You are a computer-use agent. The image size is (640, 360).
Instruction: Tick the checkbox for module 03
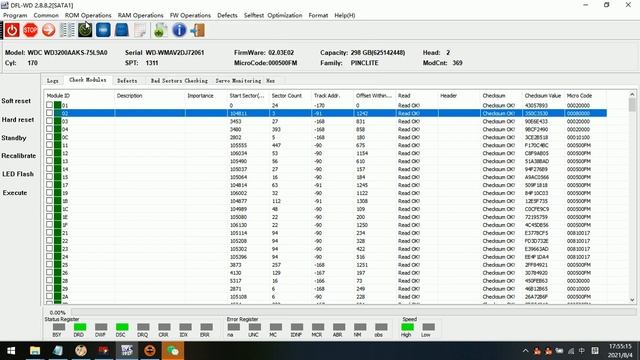click(x=49, y=121)
